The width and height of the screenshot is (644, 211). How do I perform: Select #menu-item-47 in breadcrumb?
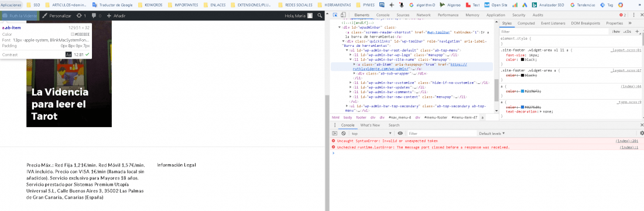pos(464,118)
